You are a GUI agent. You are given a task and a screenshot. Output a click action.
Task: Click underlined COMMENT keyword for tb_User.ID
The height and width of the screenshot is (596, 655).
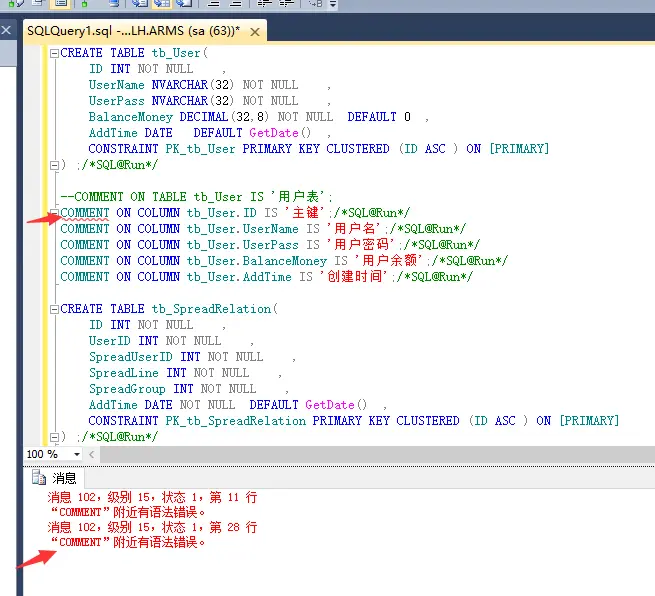tap(85, 213)
